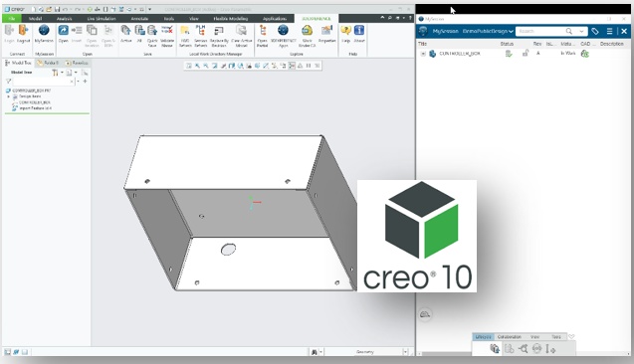Click the Title column header
634x364 pixels.
click(423, 44)
